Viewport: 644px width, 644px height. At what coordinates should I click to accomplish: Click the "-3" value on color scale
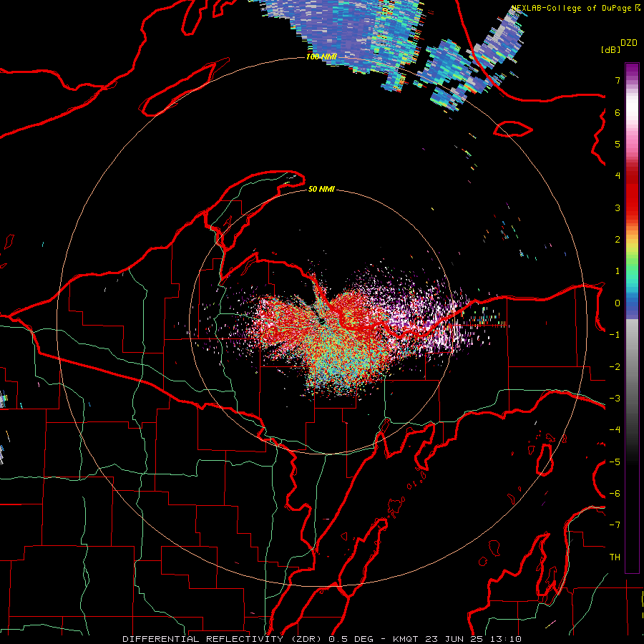pos(615,399)
